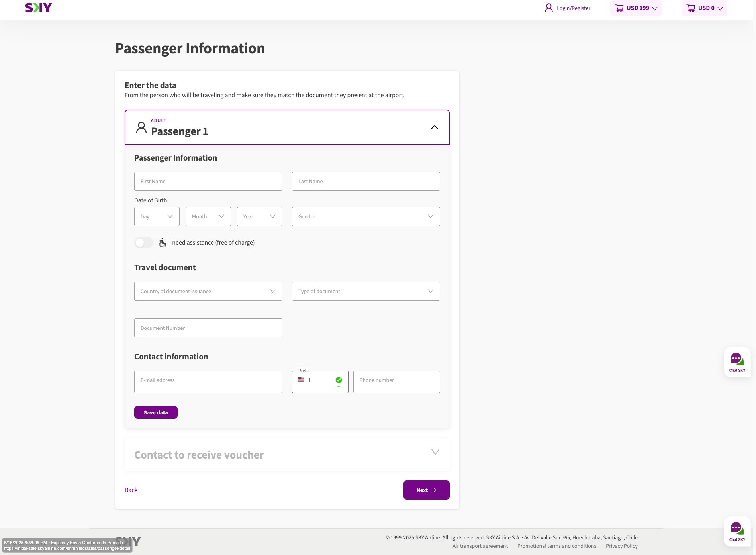The width and height of the screenshot is (756, 555).
Task: Open the Gender dropdown
Action: (x=366, y=216)
